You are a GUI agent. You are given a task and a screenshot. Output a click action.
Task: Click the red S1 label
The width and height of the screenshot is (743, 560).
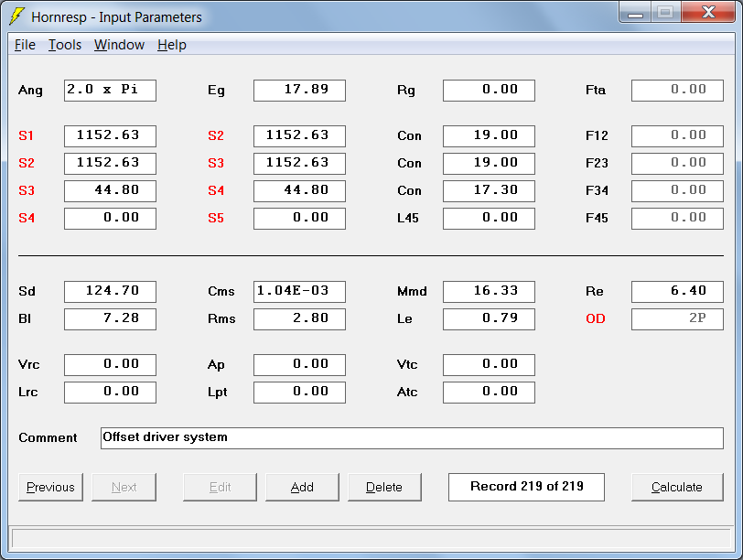[x=26, y=136]
